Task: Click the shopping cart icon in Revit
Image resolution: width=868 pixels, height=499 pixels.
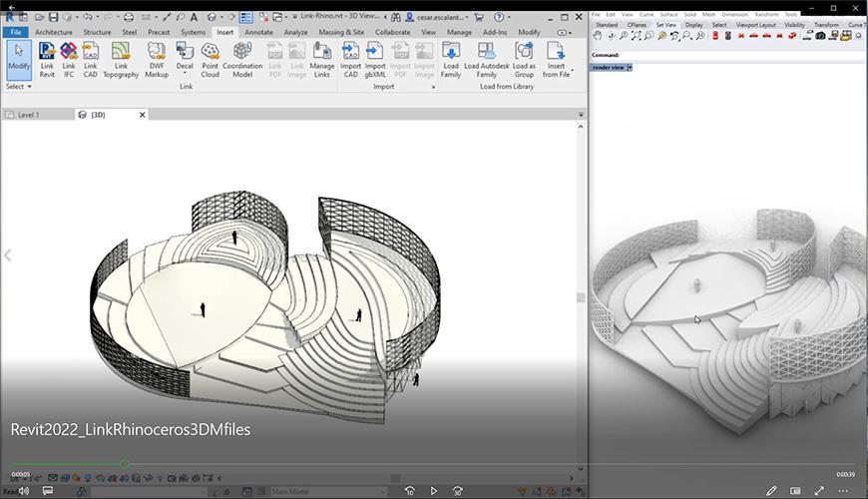Action: click(x=479, y=18)
